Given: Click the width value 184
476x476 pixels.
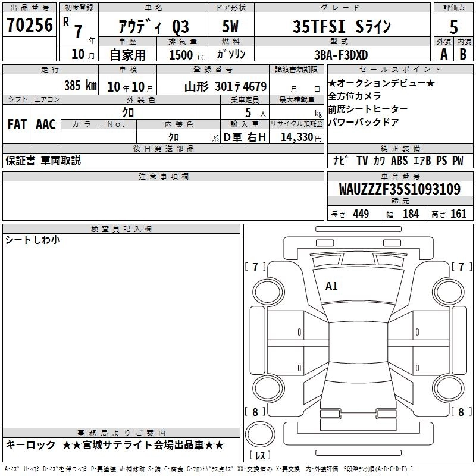Looking at the screenshot, I should (411, 214).
